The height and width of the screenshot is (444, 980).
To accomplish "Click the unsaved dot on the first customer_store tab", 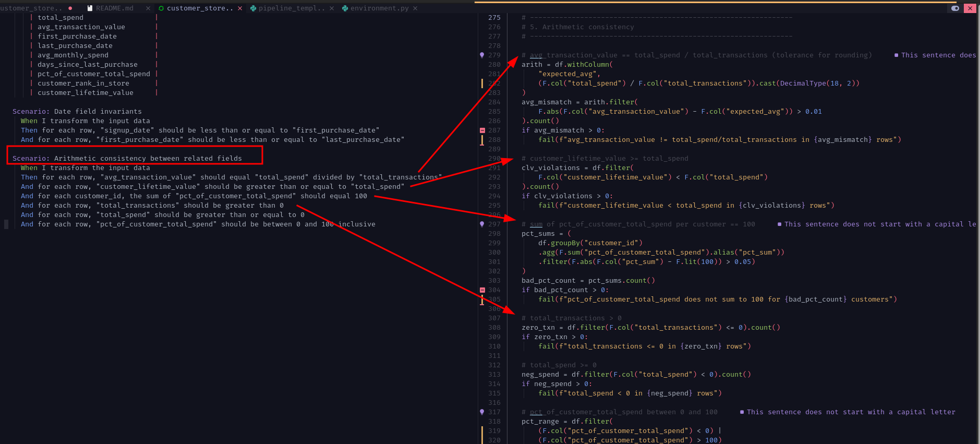I will [70, 8].
